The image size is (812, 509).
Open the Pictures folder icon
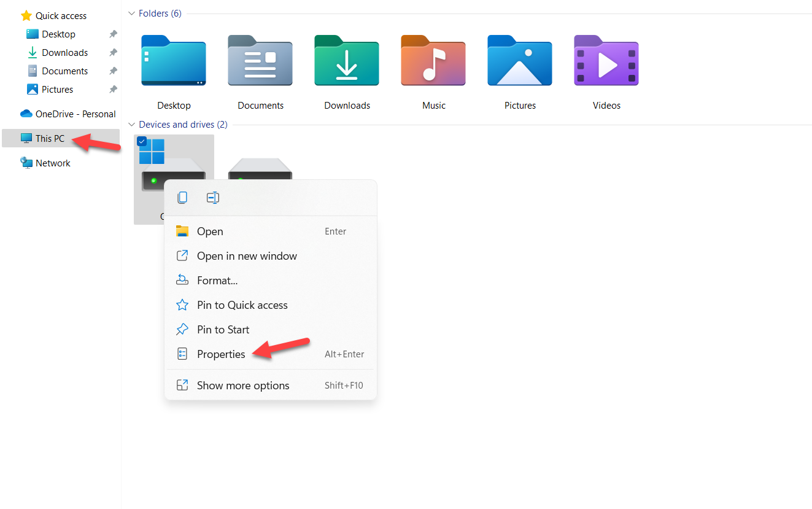520,60
